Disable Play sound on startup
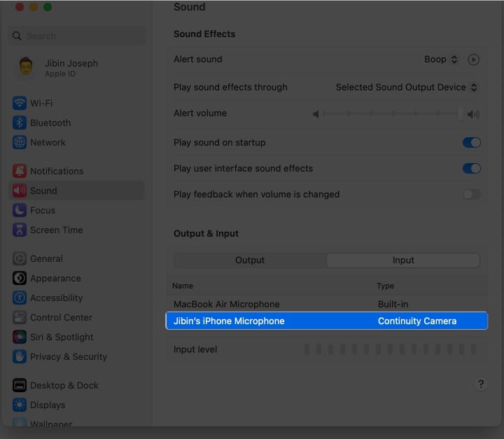Viewport: 504px width, 439px height. click(472, 142)
